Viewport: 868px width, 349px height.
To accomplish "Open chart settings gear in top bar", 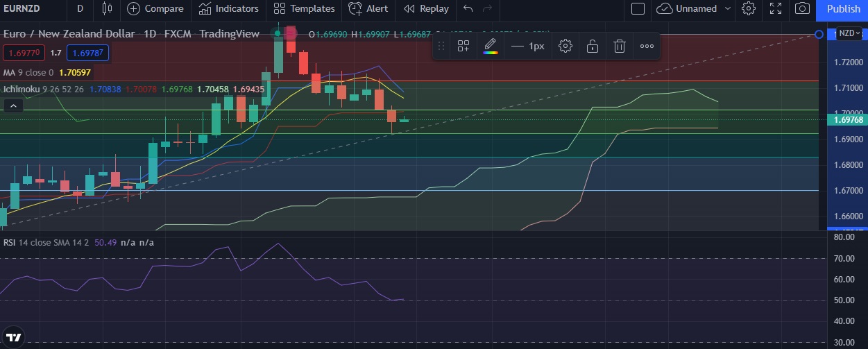I will [x=748, y=8].
